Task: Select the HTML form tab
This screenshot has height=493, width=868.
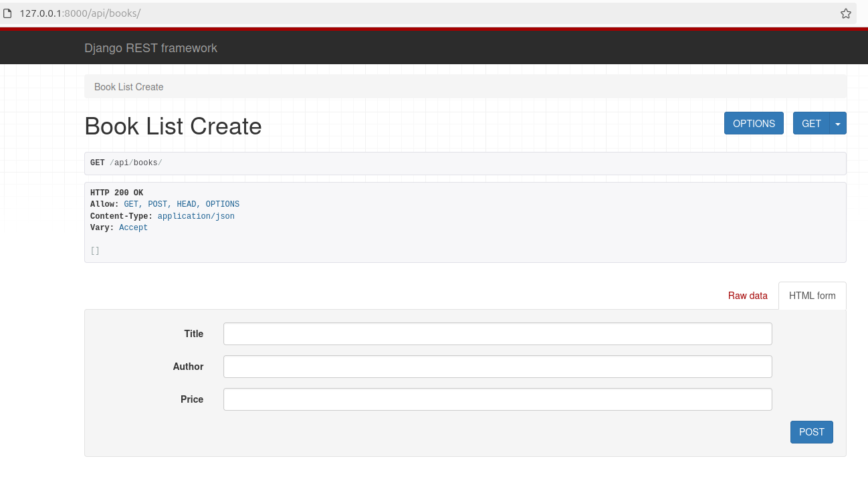Action: tap(812, 296)
